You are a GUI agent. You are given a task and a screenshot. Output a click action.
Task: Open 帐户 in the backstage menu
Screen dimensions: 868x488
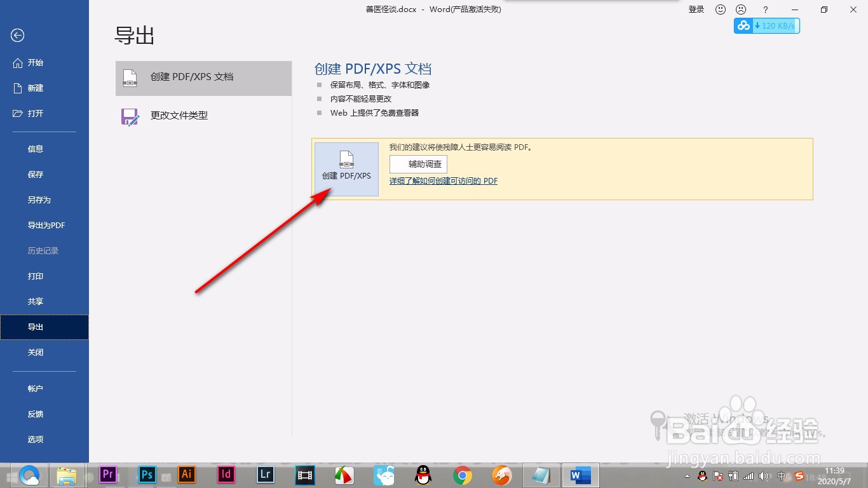44,388
